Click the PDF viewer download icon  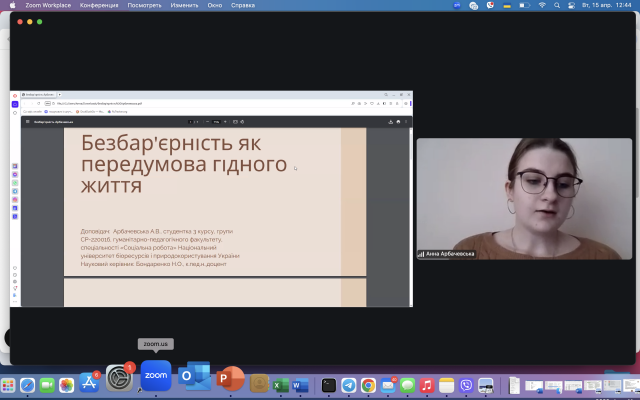[x=390, y=122]
